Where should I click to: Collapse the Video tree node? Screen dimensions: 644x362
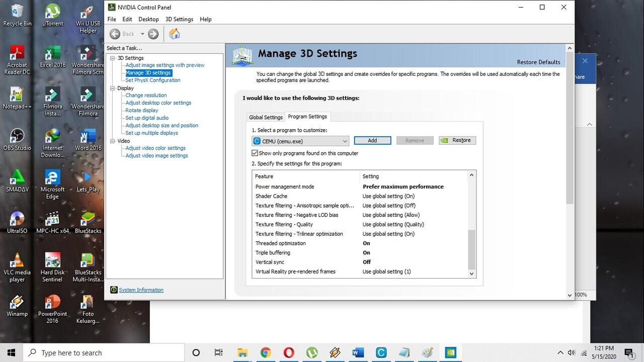[113, 141]
